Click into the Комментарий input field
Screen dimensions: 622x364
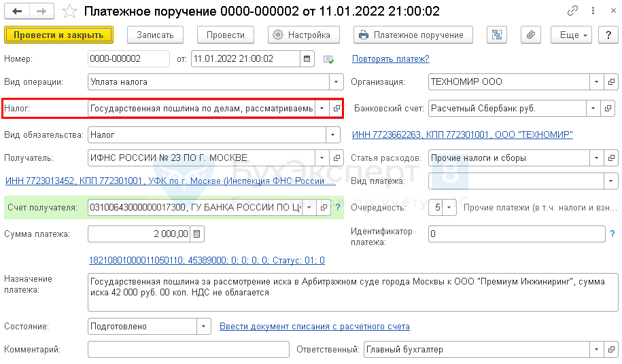click(x=188, y=350)
